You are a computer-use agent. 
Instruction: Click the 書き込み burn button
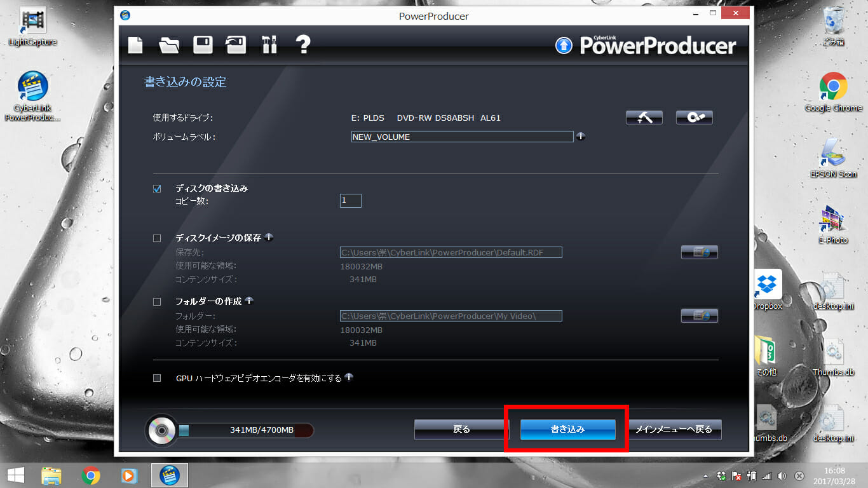567,430
